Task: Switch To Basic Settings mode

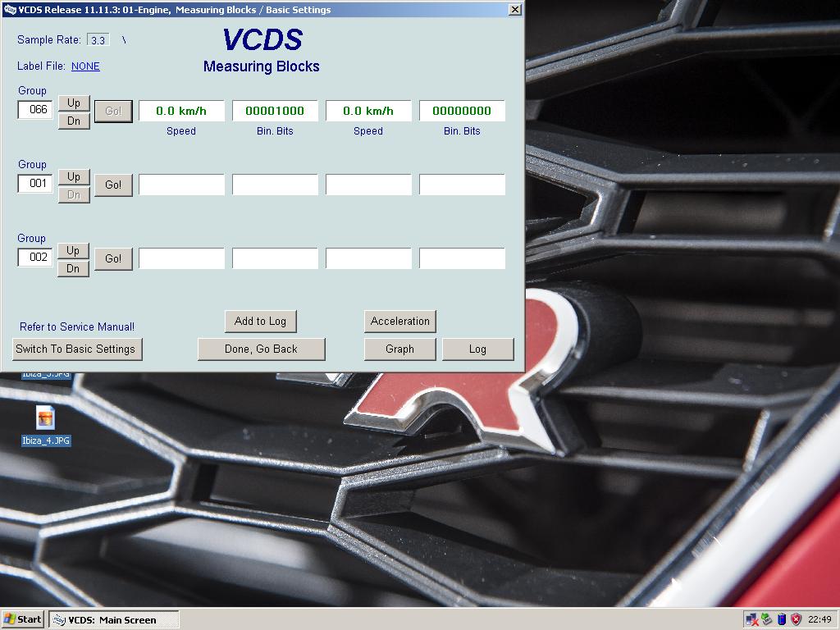Action: coord(75,349)
